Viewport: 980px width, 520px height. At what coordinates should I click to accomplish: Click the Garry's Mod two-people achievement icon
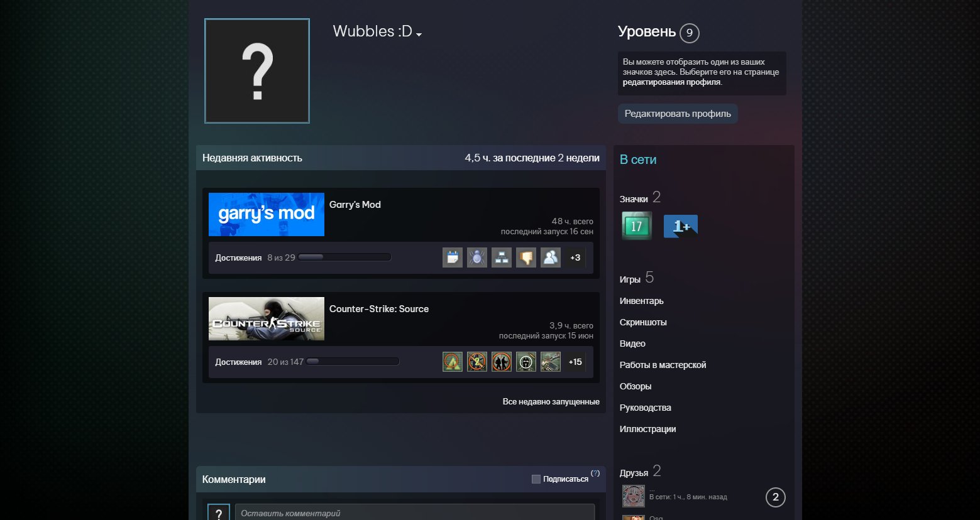pos(551,257)
